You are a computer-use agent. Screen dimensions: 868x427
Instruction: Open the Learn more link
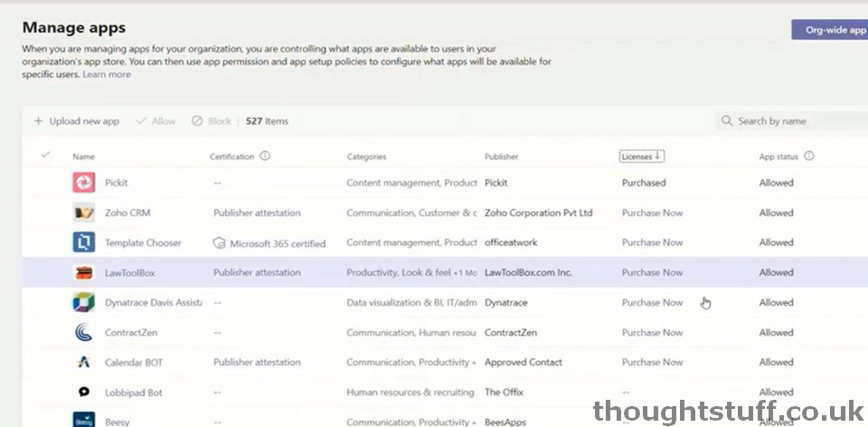[x=107, y=74]
